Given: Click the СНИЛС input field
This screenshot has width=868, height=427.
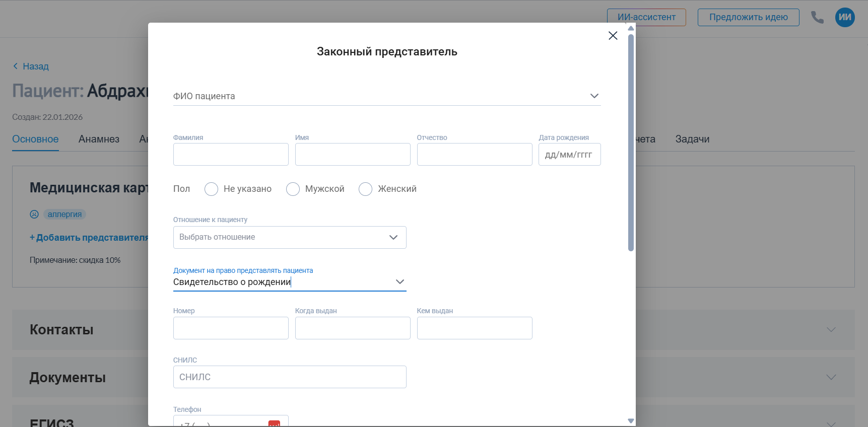Looking at the screenshot, I should pyautogui.click(x=290, y=377).
